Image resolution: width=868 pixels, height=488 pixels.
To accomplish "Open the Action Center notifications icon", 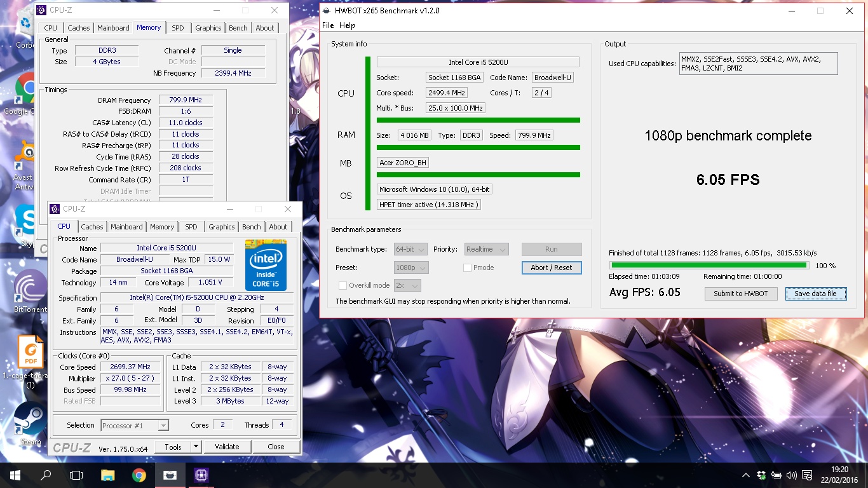I will (x=807, y=475).
